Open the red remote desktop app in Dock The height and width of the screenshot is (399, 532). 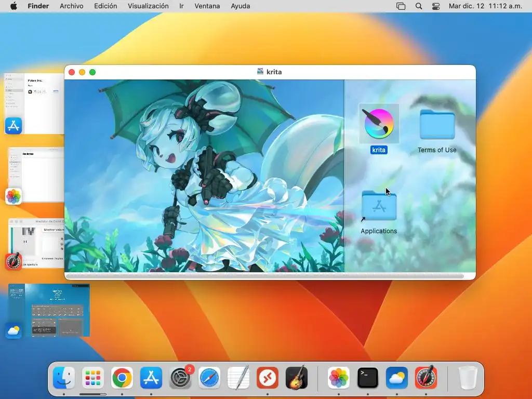268,378
